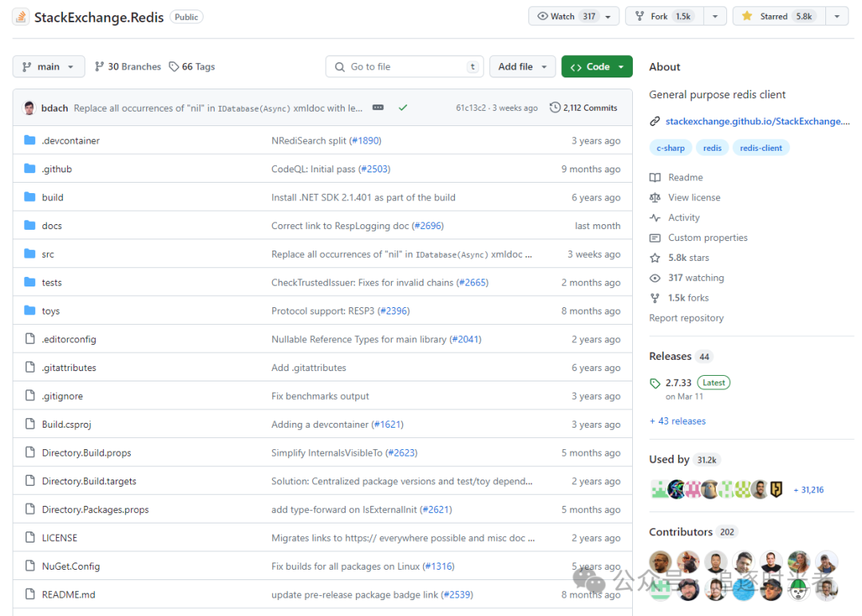Open the View license link
The image size is (862, 616).
point(685,197)
